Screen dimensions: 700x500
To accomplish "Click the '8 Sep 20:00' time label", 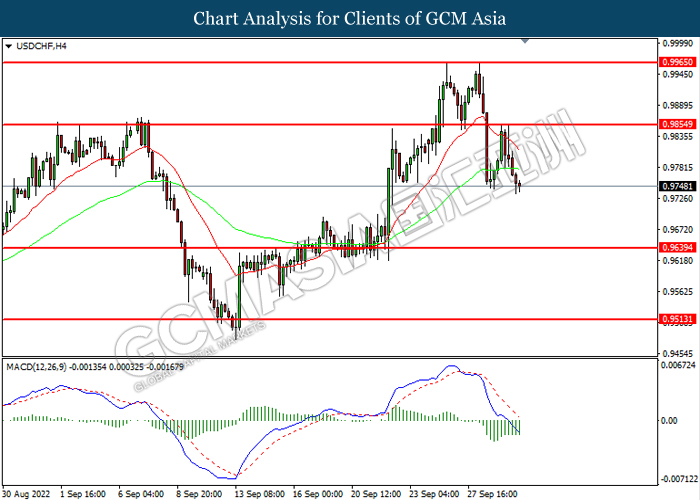I will [x=200, y=494].
